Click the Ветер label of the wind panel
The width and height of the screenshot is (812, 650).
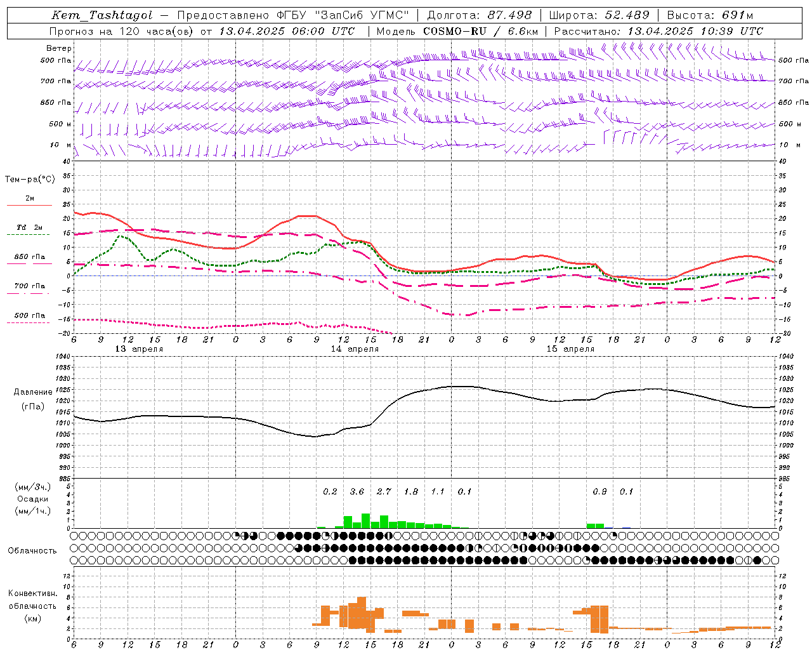59,48
